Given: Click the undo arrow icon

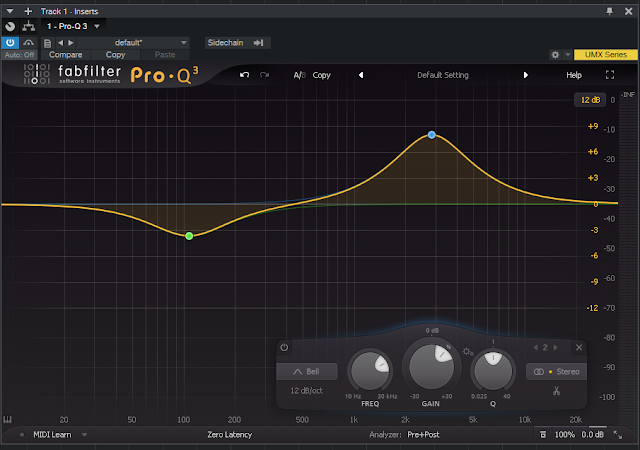Looking at the screenshot, I should [244, 75].
